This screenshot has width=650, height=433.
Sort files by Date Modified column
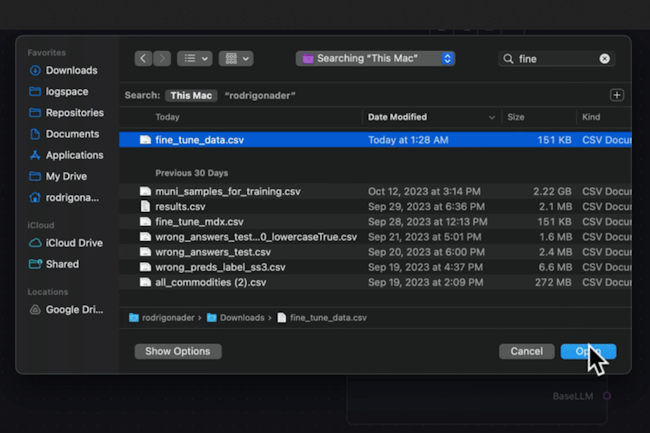click(x=430, y=117)
